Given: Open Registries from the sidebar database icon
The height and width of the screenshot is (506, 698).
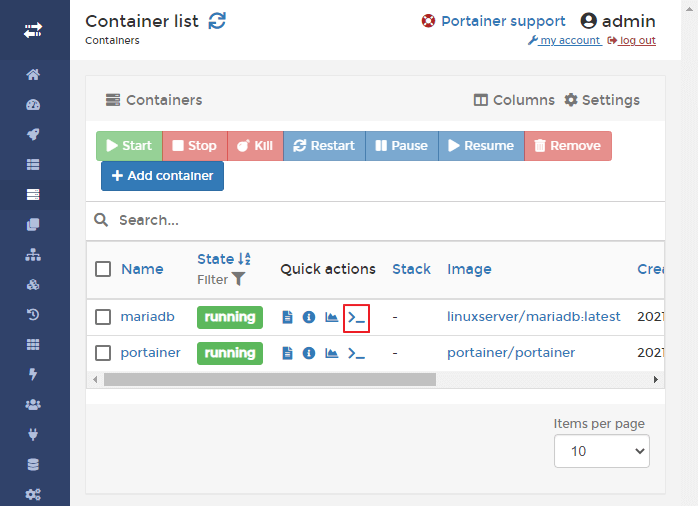Looking at the screenshot, I should (33, 465).
